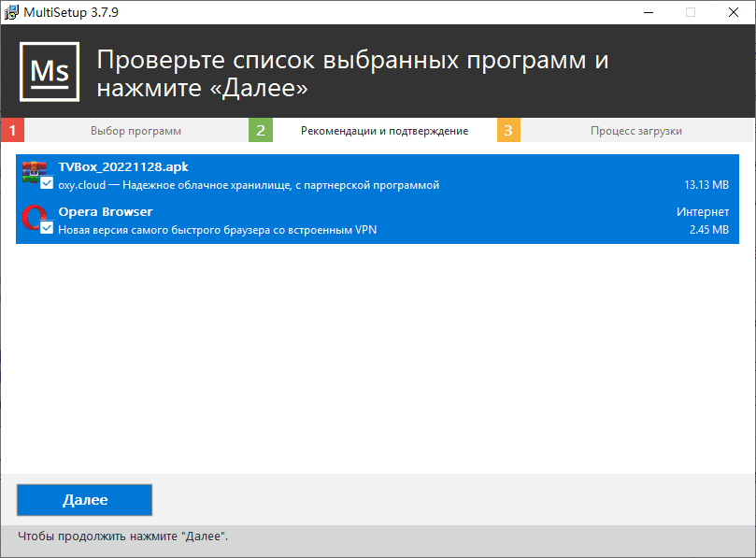Click the Opera Browser title text
Image resolution: width=756 pixels, height=558 pixels.
coord(106,212)
